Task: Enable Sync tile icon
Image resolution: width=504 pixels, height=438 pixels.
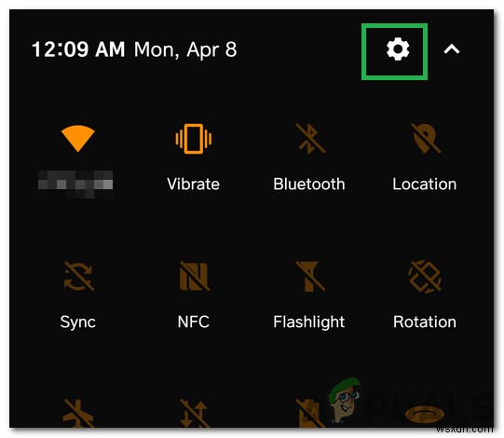Action: (78, 276)
